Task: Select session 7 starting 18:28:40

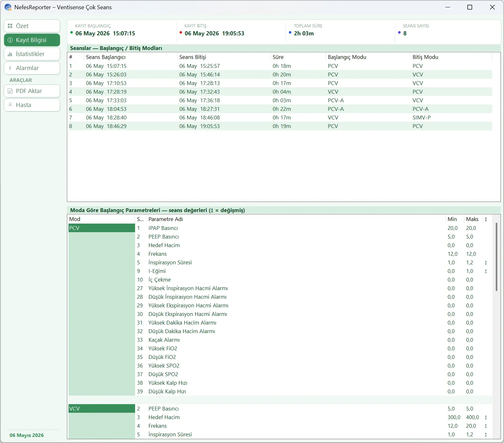Action: pos(280,118)
